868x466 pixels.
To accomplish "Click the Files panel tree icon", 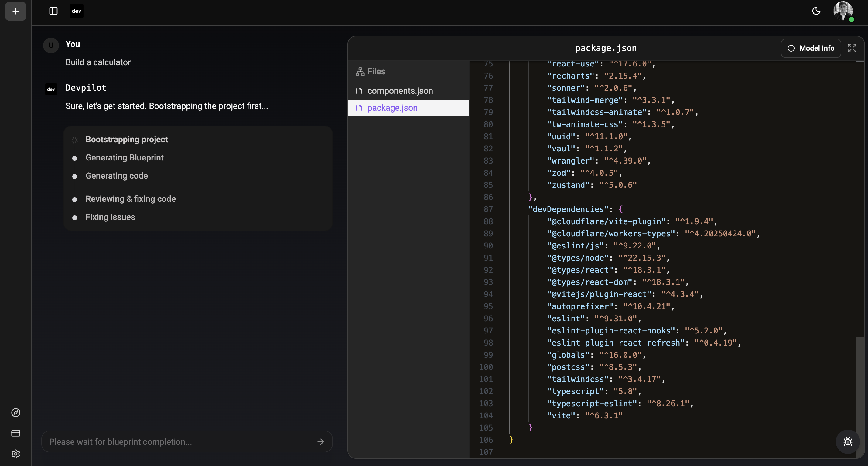I will (x=360, y=71).
